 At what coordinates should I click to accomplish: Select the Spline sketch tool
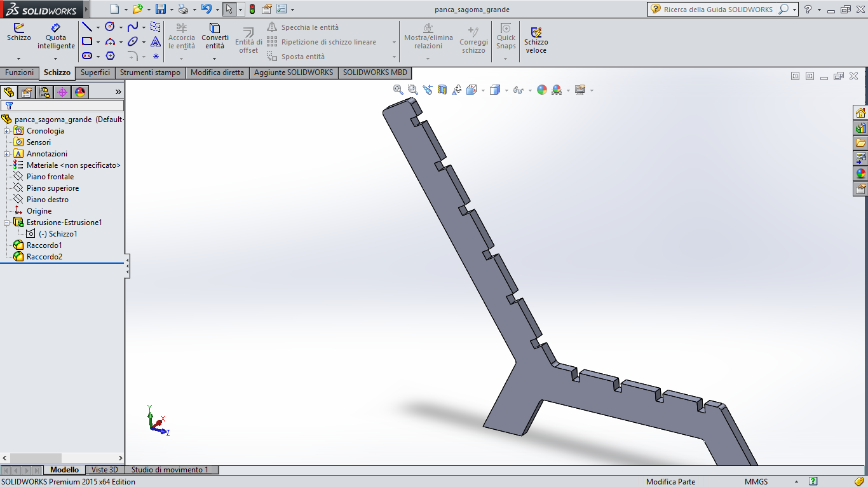point(133,27)
